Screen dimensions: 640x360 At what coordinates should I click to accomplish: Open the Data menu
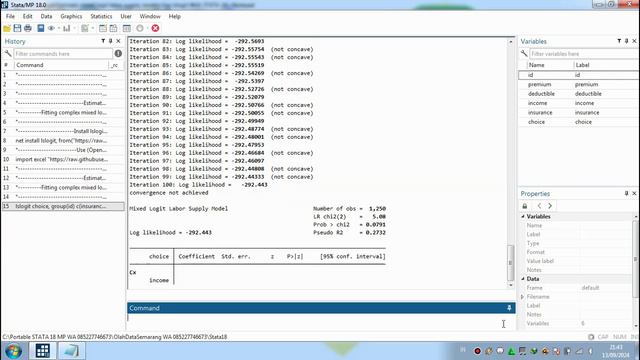click(46, 16)
